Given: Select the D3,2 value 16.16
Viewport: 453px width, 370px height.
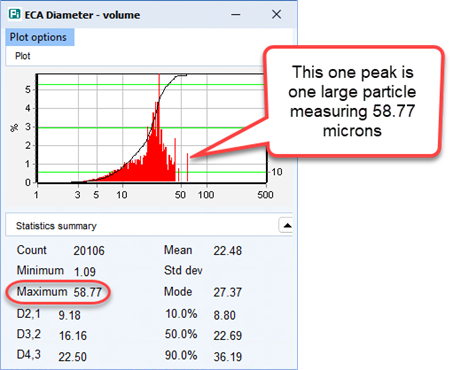Looking at the screenshot, I should pyautogui.click(x=73, y=336).
